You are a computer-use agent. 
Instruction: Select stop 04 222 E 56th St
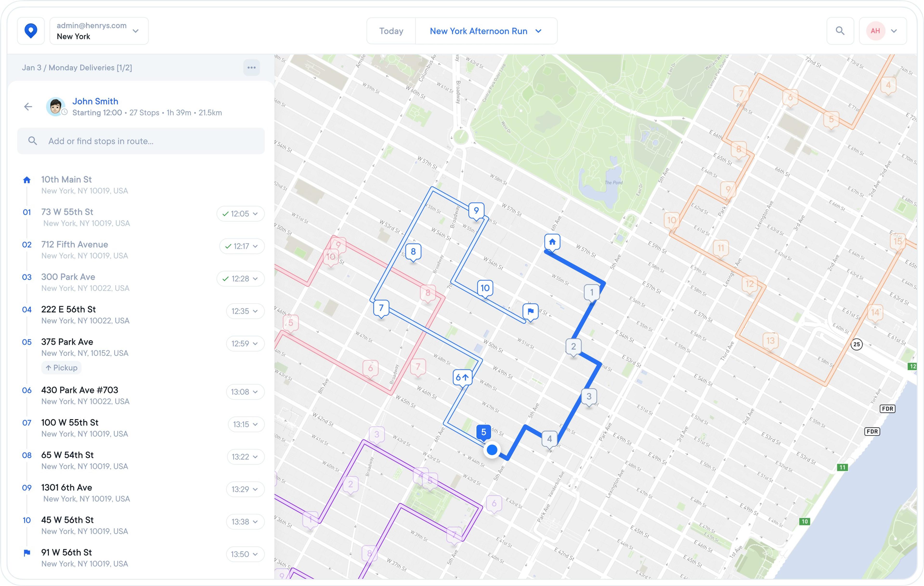pos(141,315)
